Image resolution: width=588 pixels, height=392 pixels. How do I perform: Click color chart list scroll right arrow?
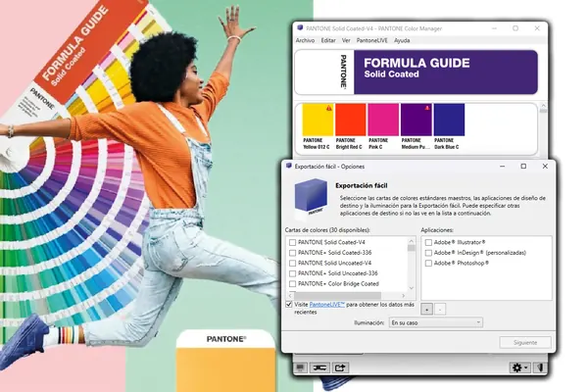click(404, 296)
